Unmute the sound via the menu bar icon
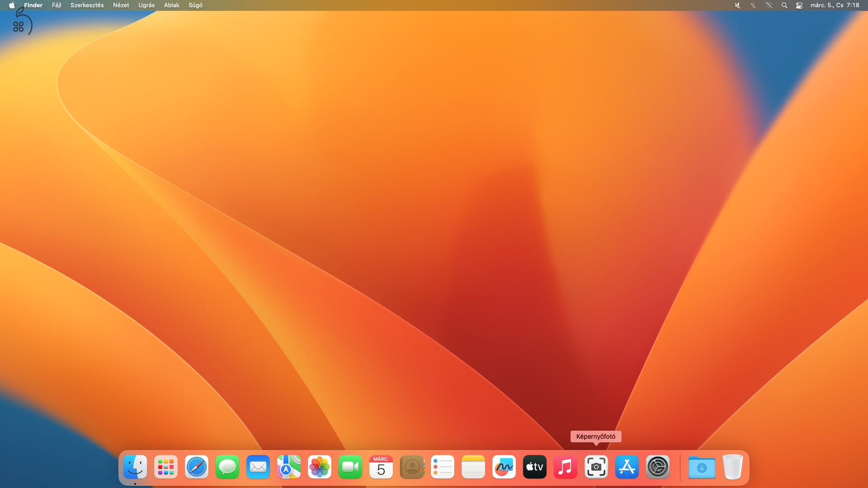This screenshot has width=868, height=488. click(737, 5)
